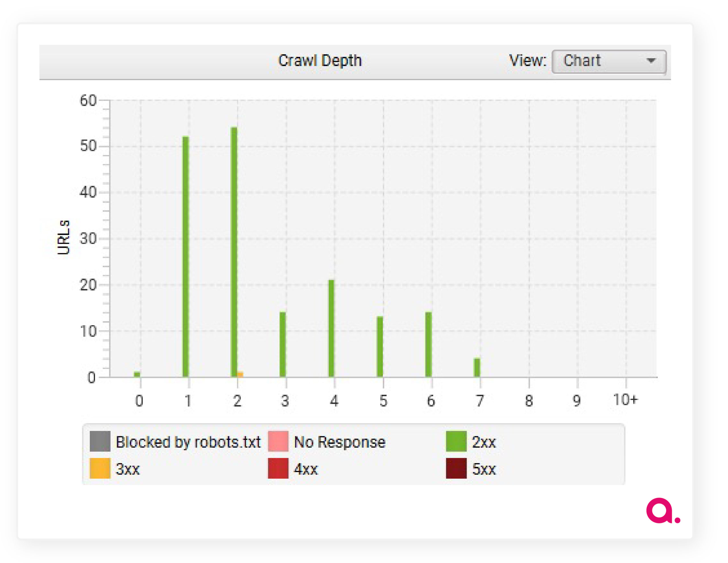Screen dimensions: 728x563
Task: Click the green bar at depth 6
Action: pos(428,344)
